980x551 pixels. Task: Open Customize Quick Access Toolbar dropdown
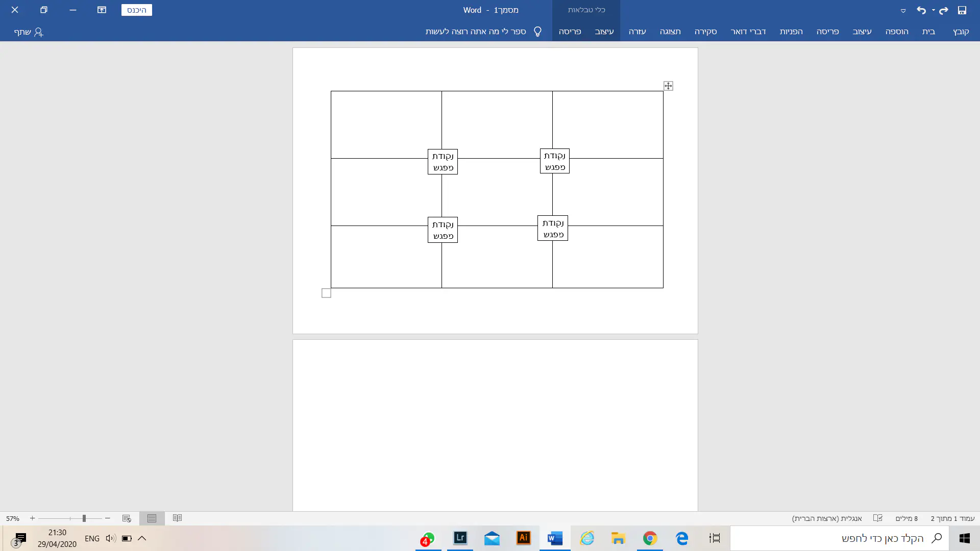tap(903, 11)
